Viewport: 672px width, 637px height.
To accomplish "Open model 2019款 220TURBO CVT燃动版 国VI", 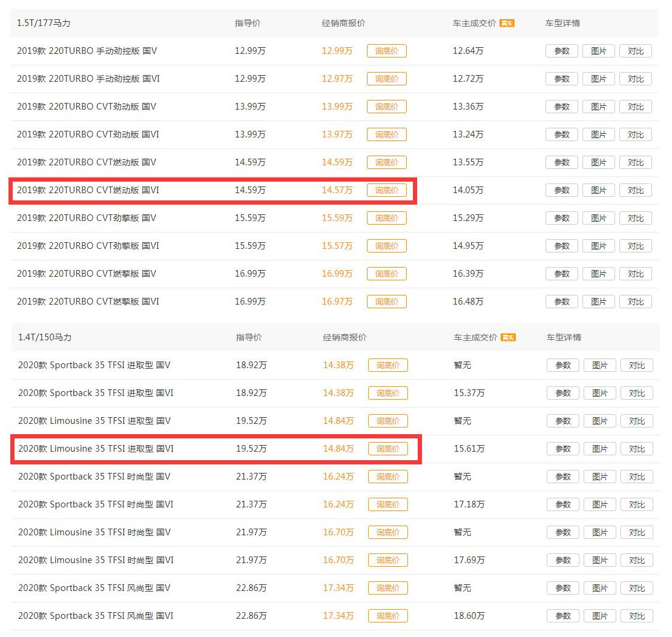I will pyautogui.click(x=88, y=190).
